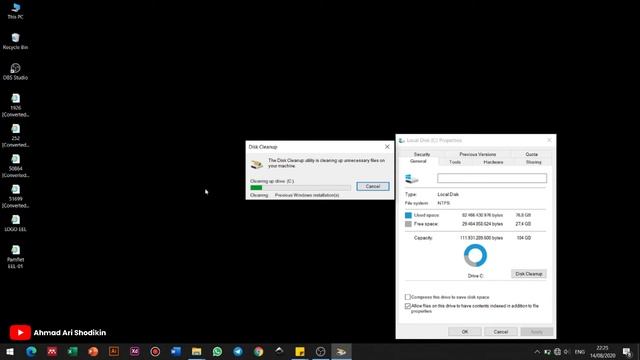Click the network globe tray icon
Screen dimensions: 640x360
coord(557,352)
